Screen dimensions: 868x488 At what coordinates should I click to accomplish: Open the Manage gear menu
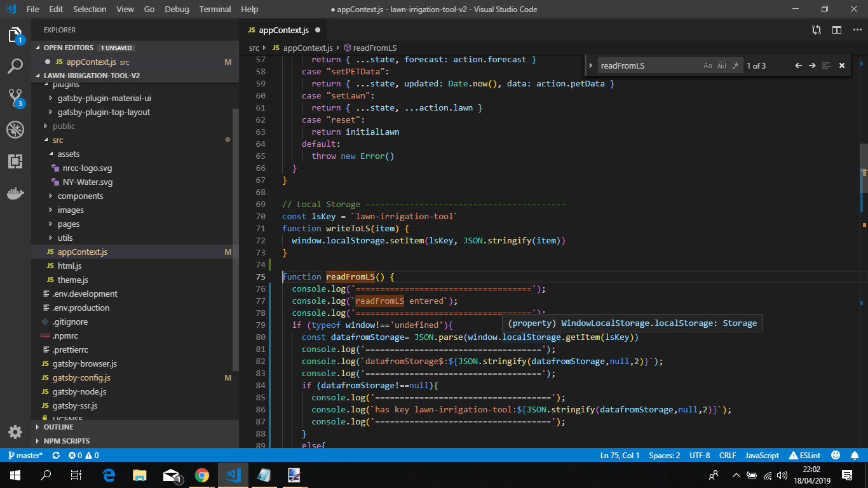15,431
